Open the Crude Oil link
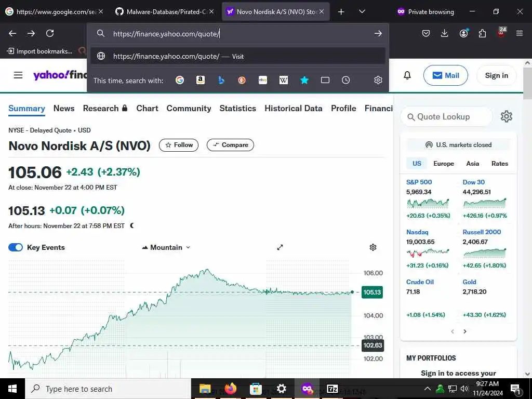This screenshot has width=532, height=399. pos(420,282)
